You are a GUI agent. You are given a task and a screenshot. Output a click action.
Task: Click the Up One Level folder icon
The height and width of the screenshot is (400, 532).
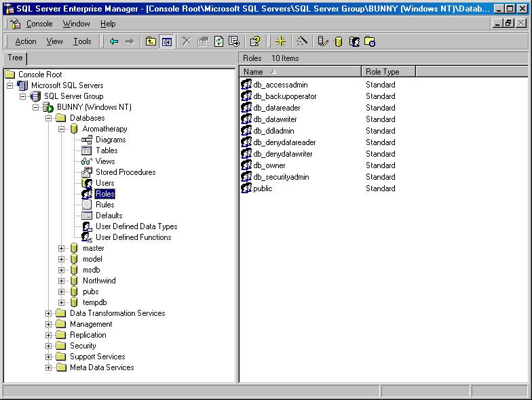151,42
